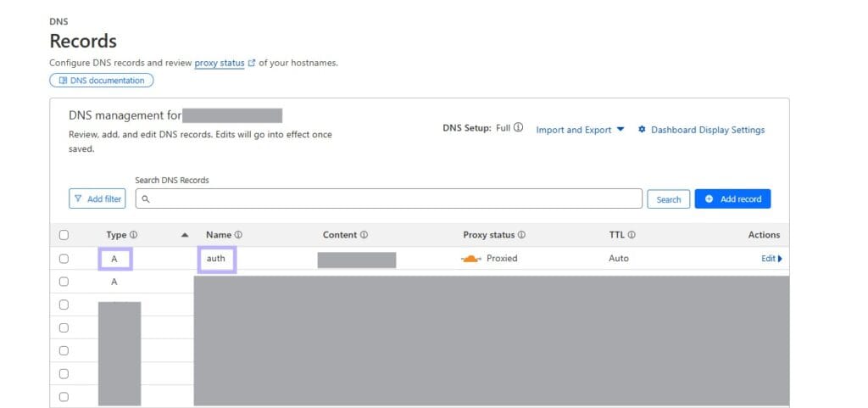The width and height of the screenshot is (868, 408).
Task: Select the fifth row checkbox
Action: pos(64,350)
